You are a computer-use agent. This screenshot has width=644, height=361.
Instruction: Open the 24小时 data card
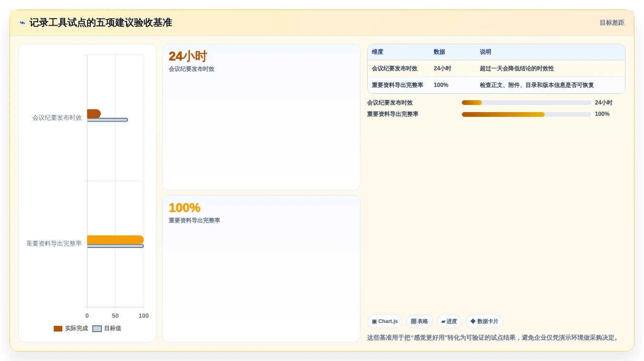pos(261,117)
